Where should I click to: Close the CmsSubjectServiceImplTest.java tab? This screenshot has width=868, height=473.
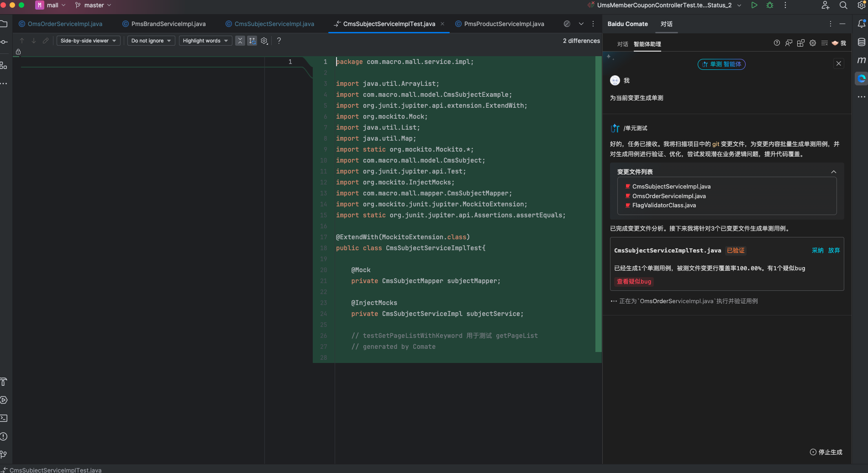442,24
